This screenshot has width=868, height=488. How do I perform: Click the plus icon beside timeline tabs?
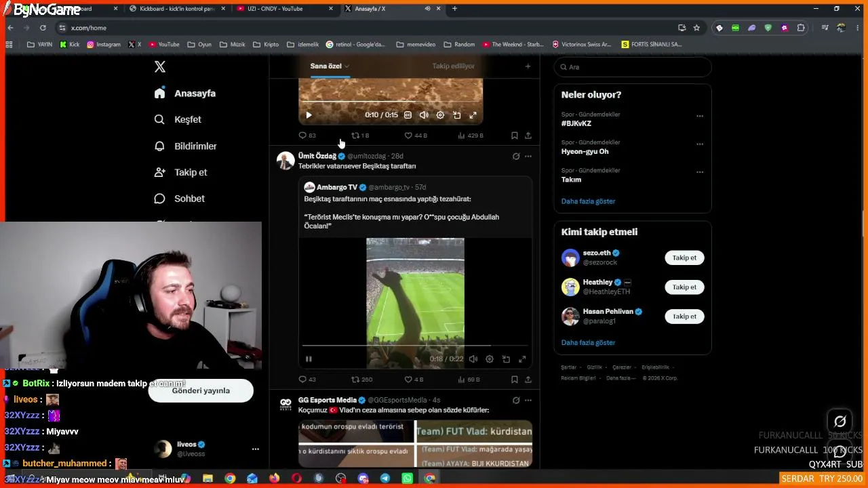[528, 66]
